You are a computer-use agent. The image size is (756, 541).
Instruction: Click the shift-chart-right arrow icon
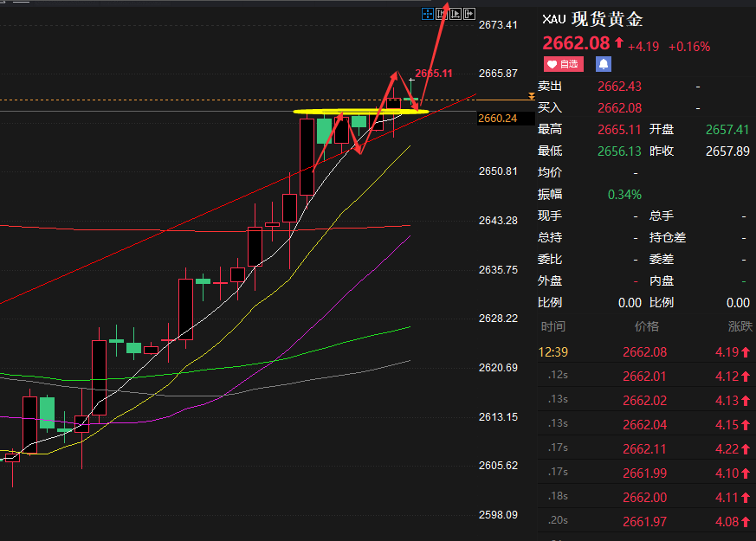(469, 14)
